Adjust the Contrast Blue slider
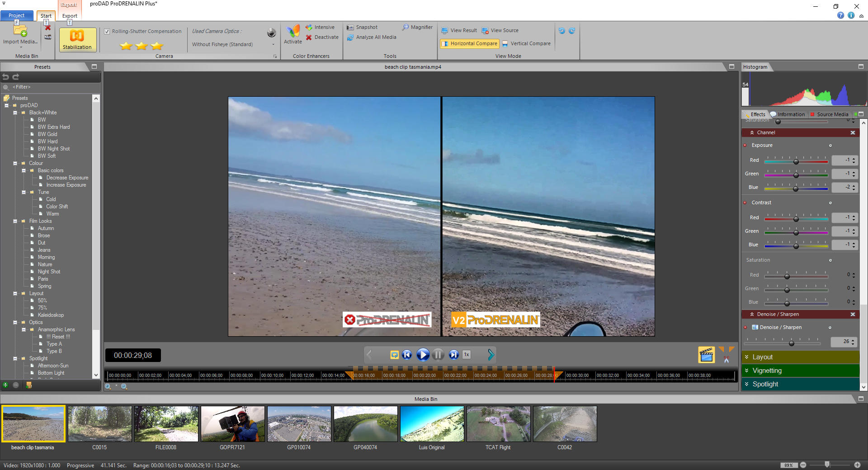The width and height of the screenshot is (868, 470). pos(796,246)
